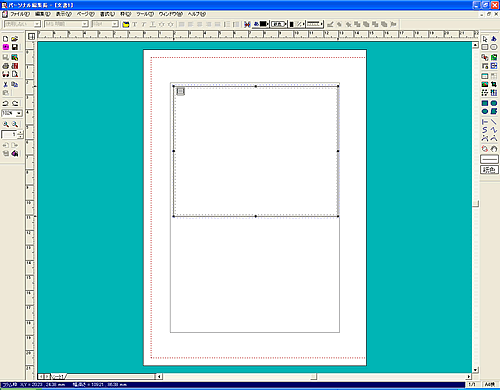Open the style dropdown in format toolbar
This screenshot has width=500, height=390.
click(37, 24)
